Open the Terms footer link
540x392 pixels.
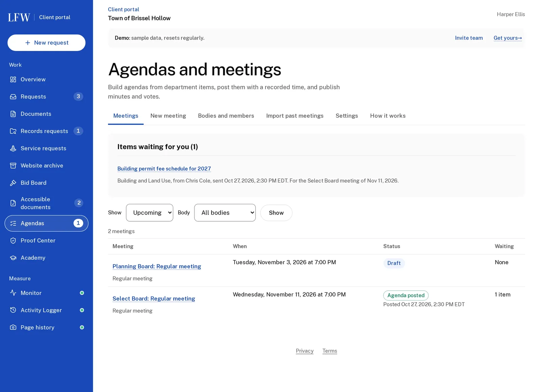tap(330, 351)
